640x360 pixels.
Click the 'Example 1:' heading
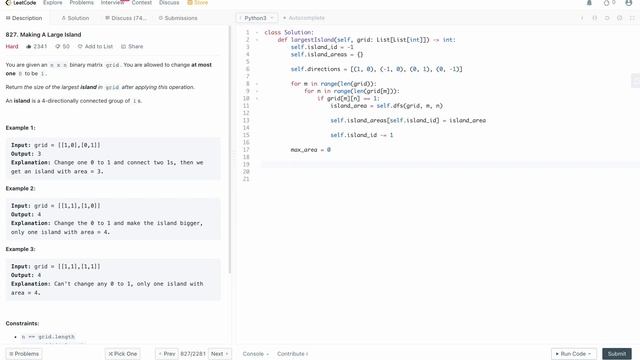click(x=20, y=128)
